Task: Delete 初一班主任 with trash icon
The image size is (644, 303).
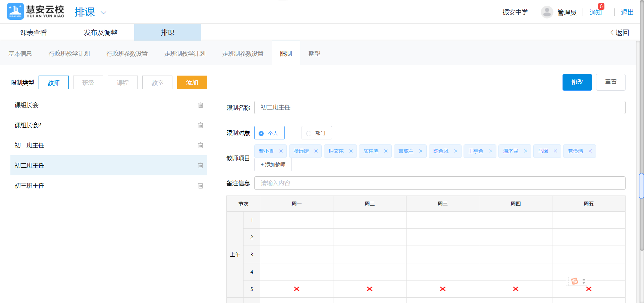Action: pyautogui.click(x=201, y=145)
